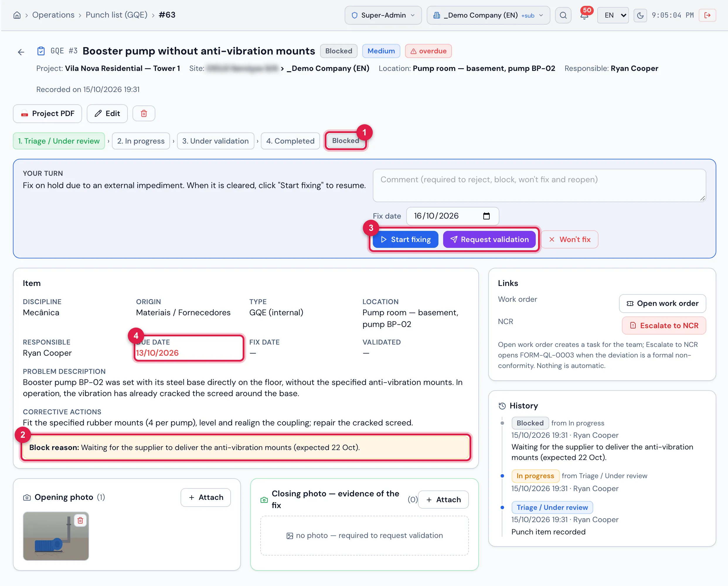The width and height of the screenshot is (728, 586).
Task: Select step 1. Triage / Under review
Action: [x=59, y=141]
